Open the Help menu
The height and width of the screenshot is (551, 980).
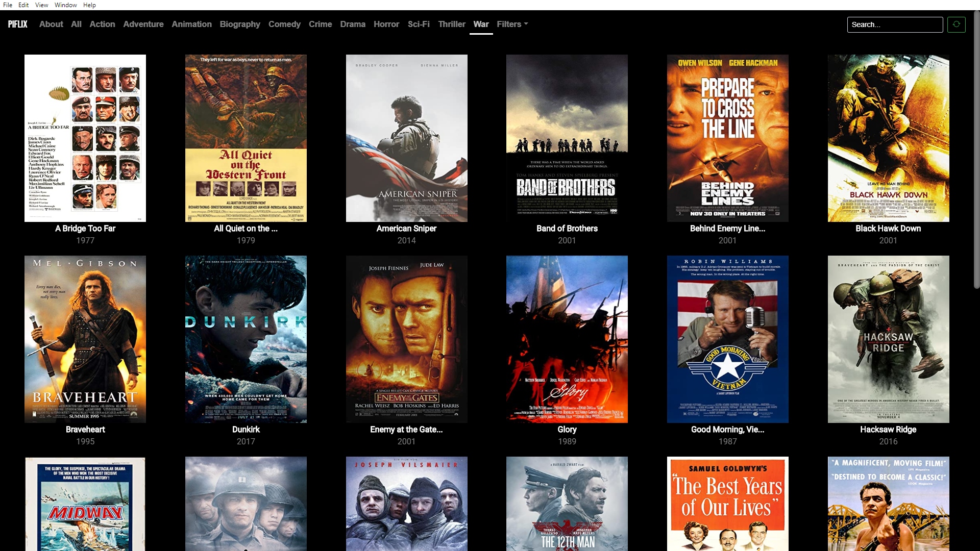coord(89,5)
